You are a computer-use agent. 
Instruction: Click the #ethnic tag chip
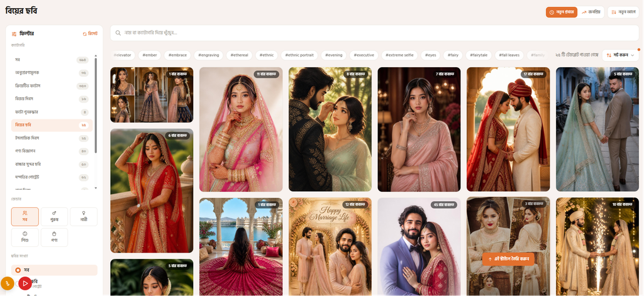267,55
